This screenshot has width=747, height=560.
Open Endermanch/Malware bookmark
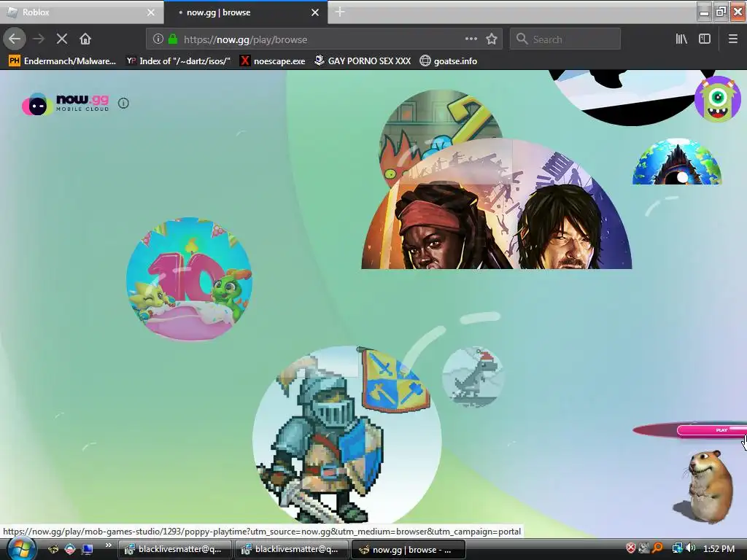coord(63,61)
